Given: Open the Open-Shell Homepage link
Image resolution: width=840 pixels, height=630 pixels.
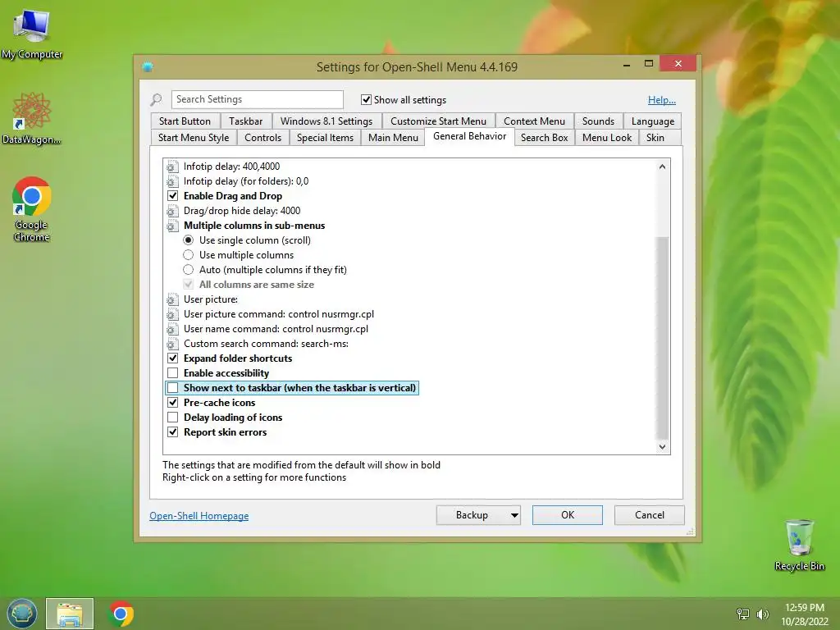Looking at the screenshot, I should point(199,515).
